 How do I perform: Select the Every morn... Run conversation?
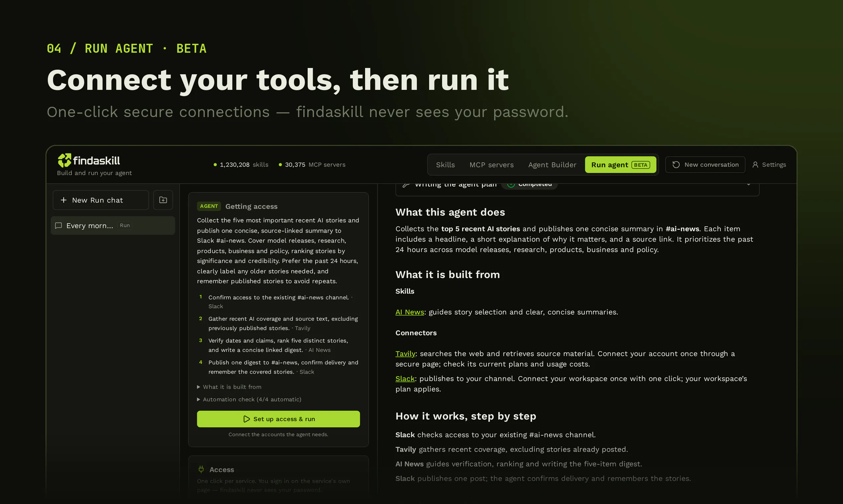coord(113,225)
